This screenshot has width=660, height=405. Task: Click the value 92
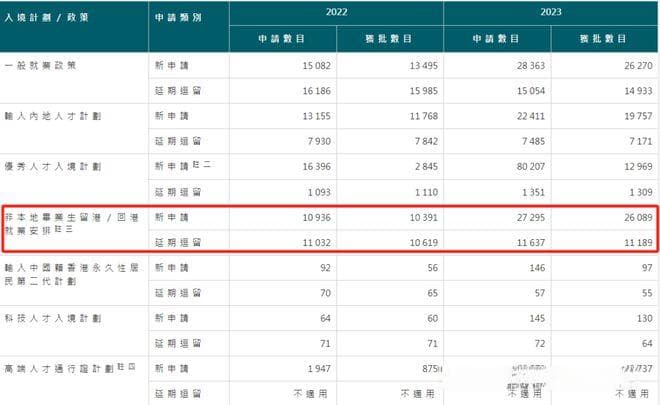tap(325, 268)
